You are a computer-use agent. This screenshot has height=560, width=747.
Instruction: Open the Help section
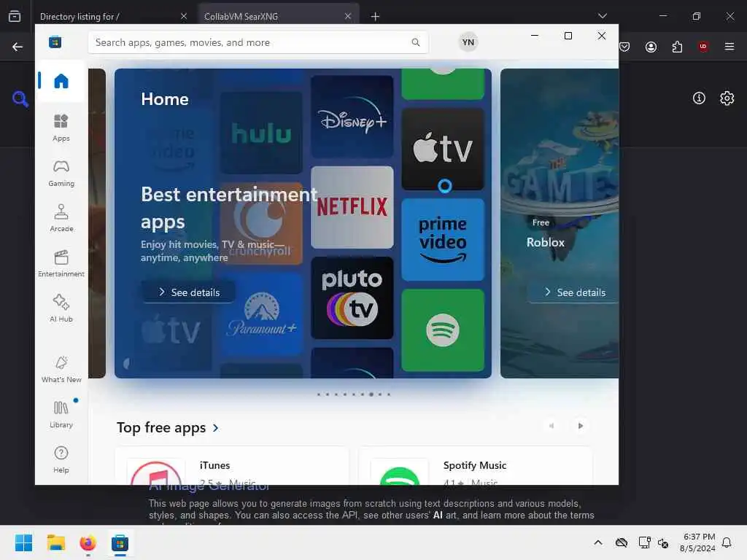61,459
